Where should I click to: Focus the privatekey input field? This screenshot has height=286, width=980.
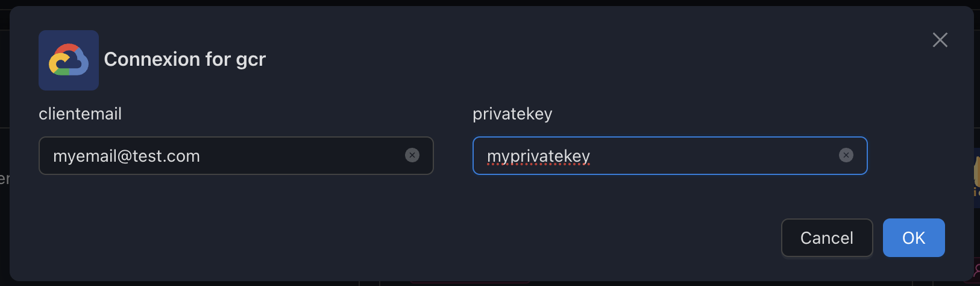click(x=670, y=156)
